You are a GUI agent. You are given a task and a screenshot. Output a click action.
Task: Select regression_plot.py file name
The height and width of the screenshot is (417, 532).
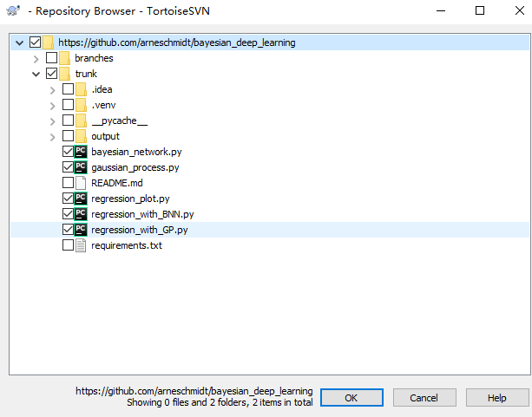click(130, 199)
